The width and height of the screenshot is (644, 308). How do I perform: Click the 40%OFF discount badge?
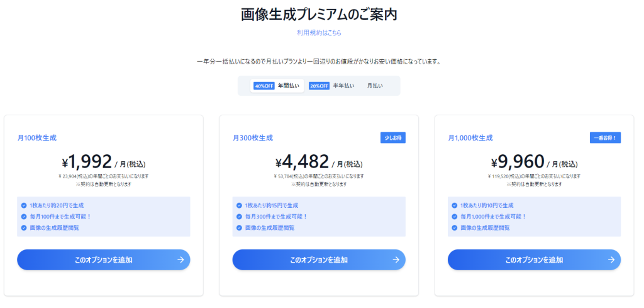(264, 86)
